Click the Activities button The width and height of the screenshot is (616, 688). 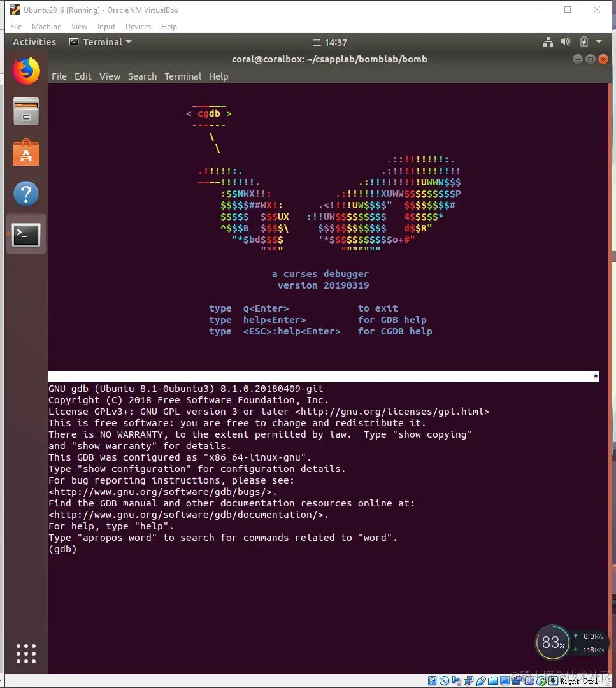point(34,42)
